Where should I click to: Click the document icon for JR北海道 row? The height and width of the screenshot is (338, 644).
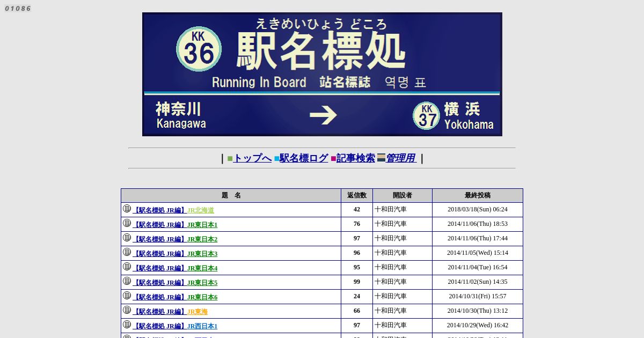127,209
